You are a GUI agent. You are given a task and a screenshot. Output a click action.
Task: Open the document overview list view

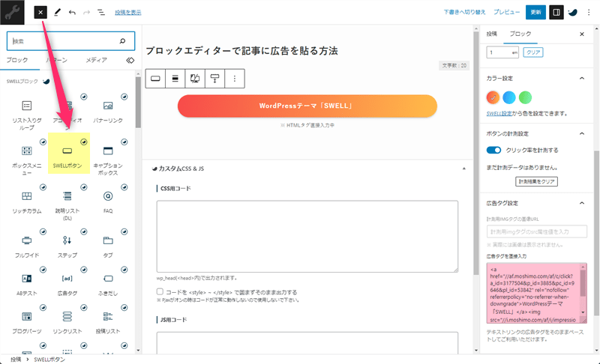point(101,12)
